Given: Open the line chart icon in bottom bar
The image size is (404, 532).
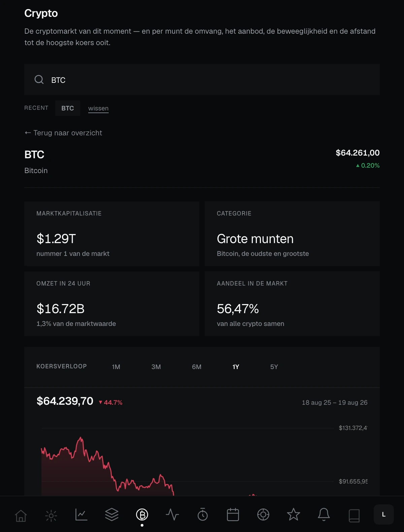Looking at the screenshot, I should tap(81, 515).
